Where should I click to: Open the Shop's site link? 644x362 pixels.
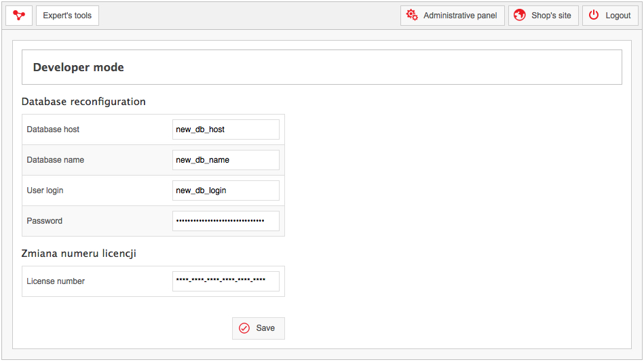[544, 16]
